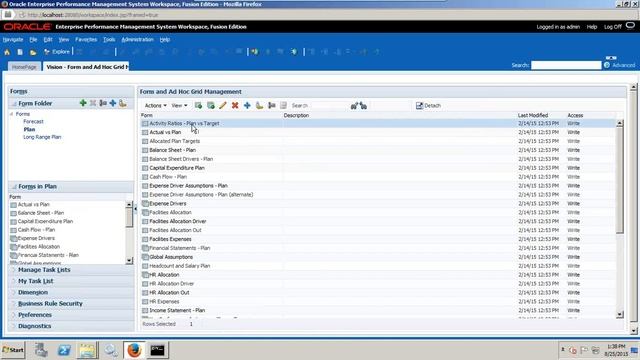640x360 pixels.
Task: Assign access icon in grid toolbar
Action: point(259,106)
